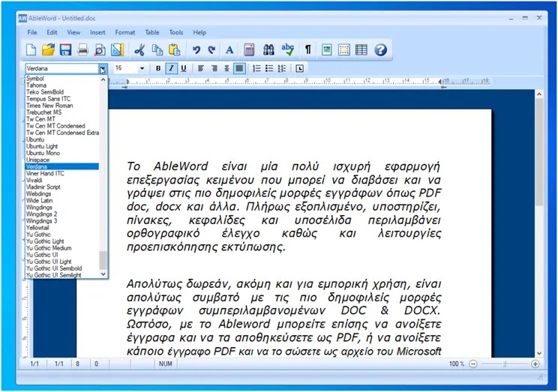Open the View menu
This screenshot has height=392, width=558.
tap(73, 32)
